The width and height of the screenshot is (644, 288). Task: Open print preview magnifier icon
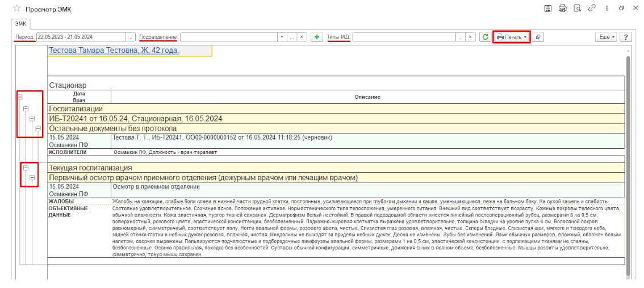pyautogui.click(x=578, y=9)
